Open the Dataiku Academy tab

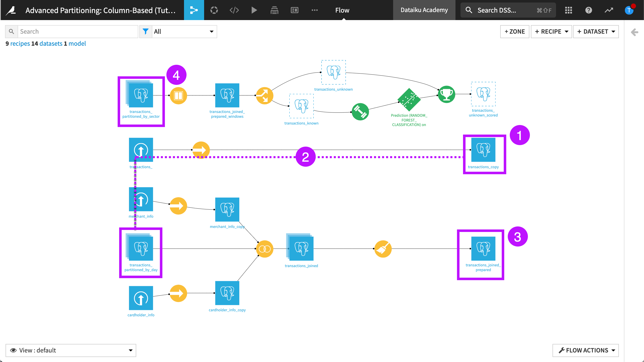tap(424, 10)
